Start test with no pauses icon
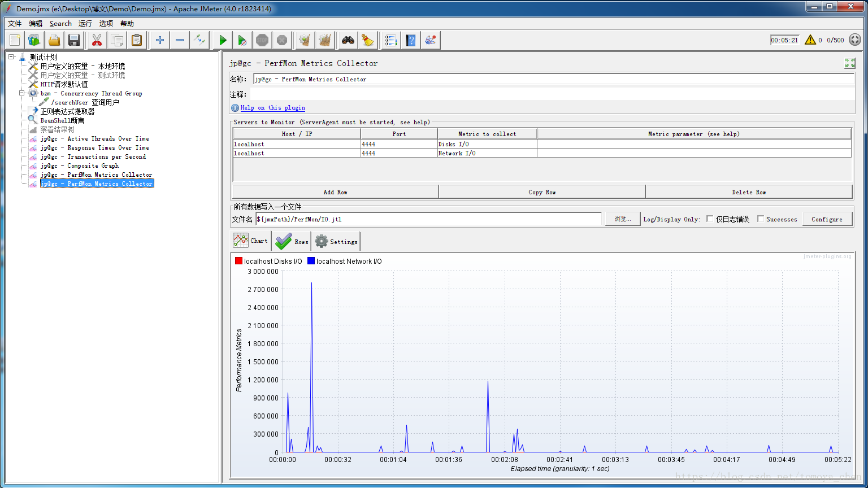The image size is (868, 488). (x=242, y=40)
